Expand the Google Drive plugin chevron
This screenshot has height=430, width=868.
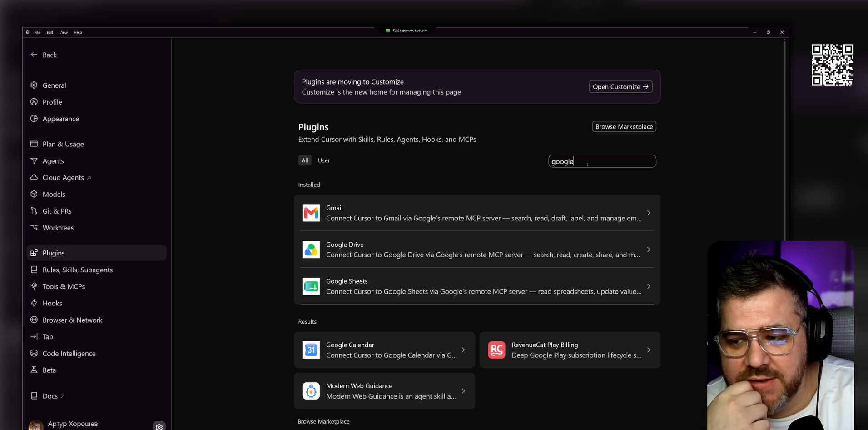[649, 250]
